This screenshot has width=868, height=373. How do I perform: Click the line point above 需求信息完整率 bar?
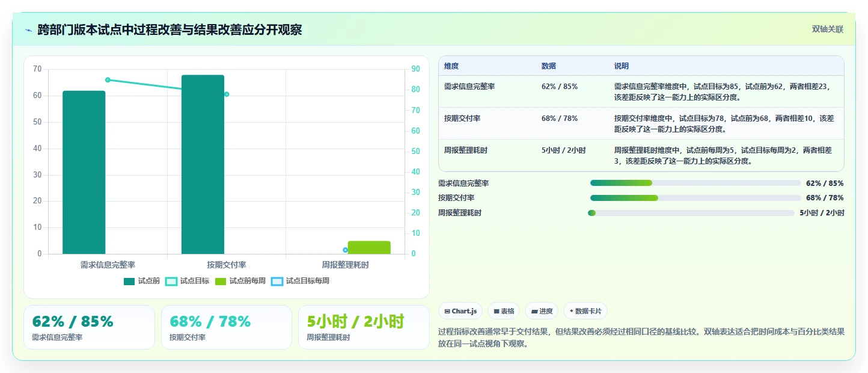pos(108,80)
